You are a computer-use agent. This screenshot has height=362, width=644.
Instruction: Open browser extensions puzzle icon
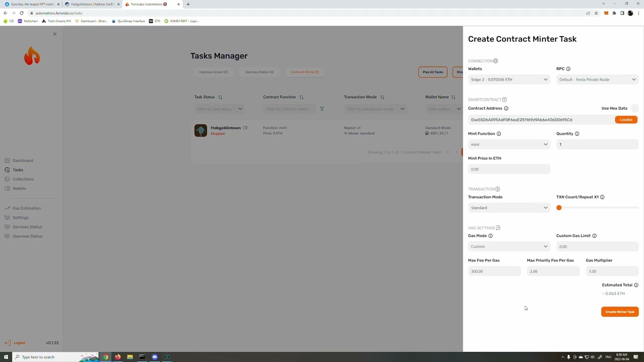tap(614, 13)
